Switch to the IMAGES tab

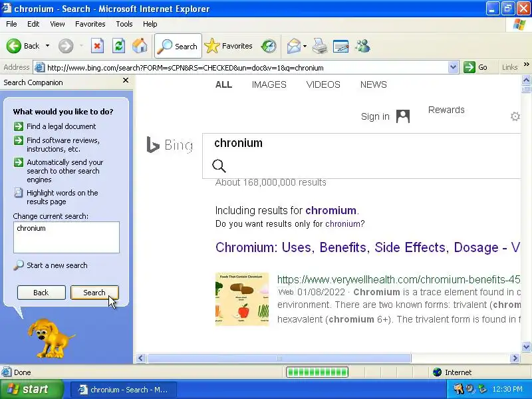269,84
